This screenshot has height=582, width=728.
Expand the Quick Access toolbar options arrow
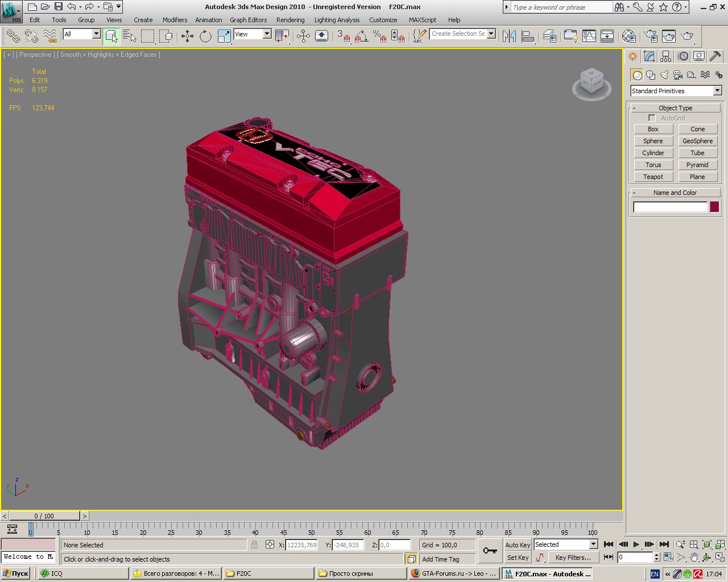click(x=118, y=7)
